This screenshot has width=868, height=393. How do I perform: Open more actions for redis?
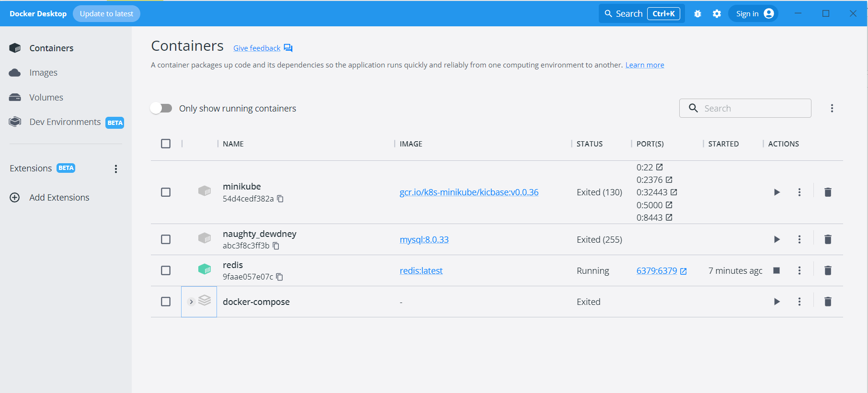pos(799,270)
